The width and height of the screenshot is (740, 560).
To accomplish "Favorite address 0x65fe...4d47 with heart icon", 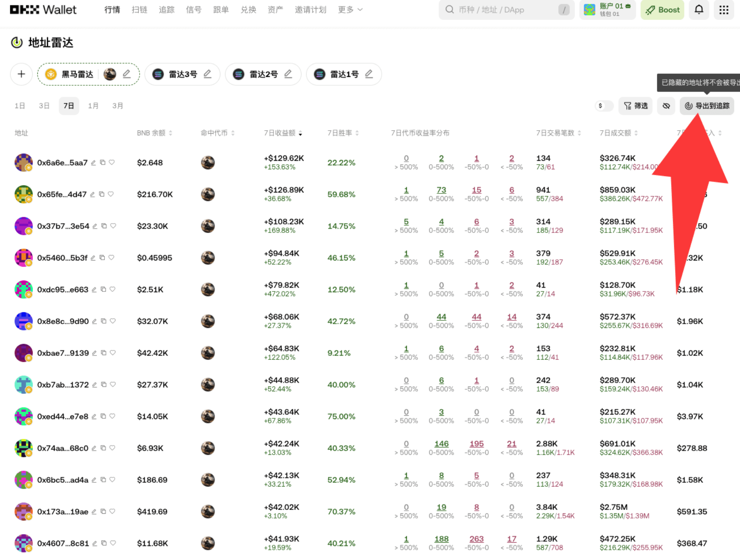I will pyautogui.click(x=111, y=194).
